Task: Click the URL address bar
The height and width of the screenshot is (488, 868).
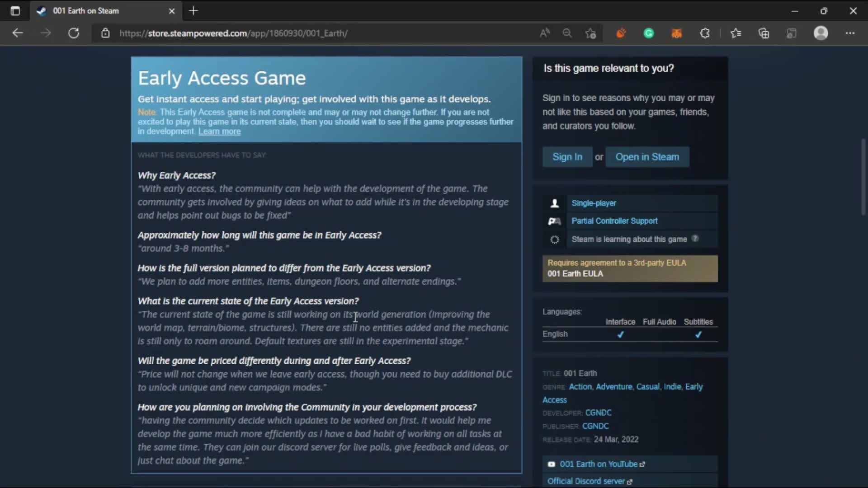Action: click(316, 33)
